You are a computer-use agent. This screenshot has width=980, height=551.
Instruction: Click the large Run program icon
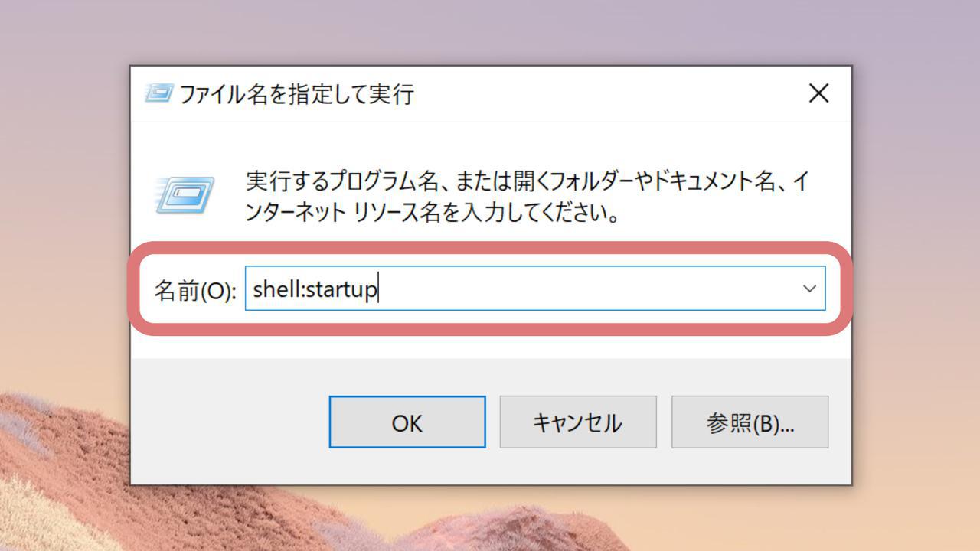pyautogui.click(x=185, y=194)
